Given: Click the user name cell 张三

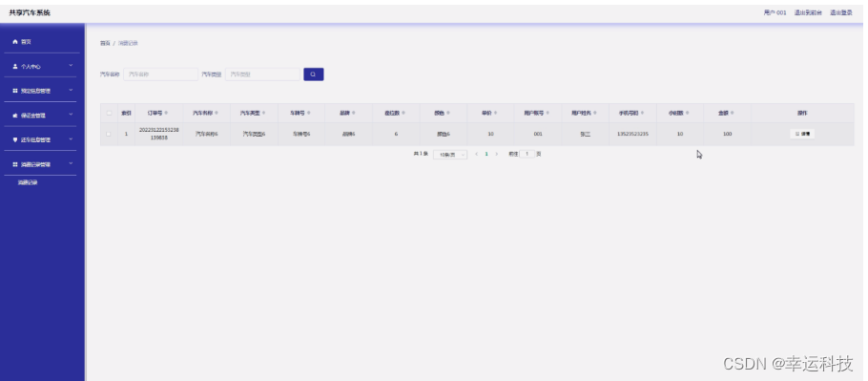Looking at the screenshot, I should click(x=586, y=134).
